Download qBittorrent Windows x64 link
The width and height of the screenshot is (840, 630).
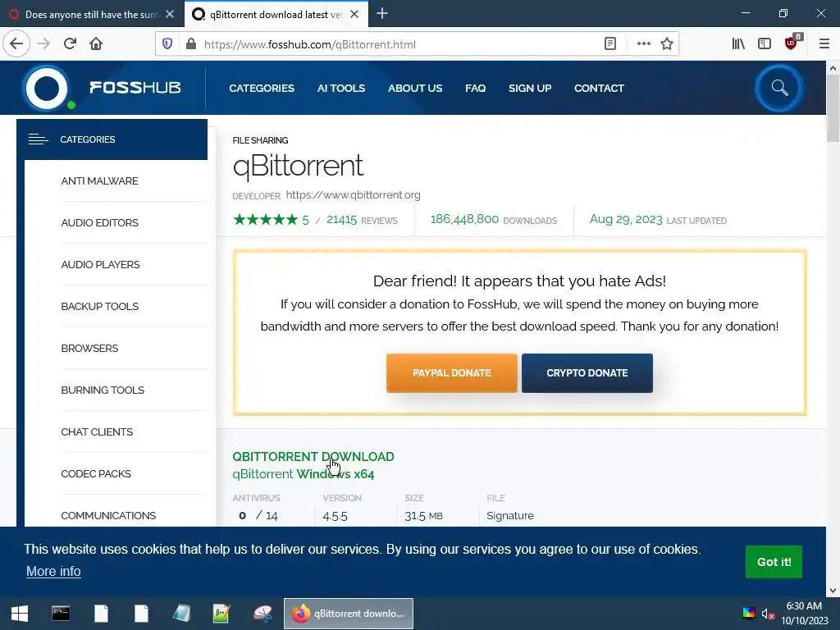(304, 474)
